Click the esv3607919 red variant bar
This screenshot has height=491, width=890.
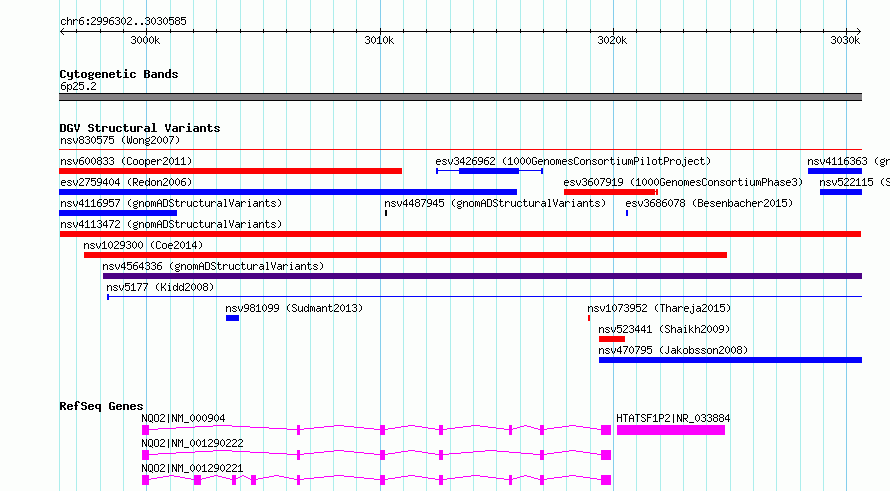point(611,192)
